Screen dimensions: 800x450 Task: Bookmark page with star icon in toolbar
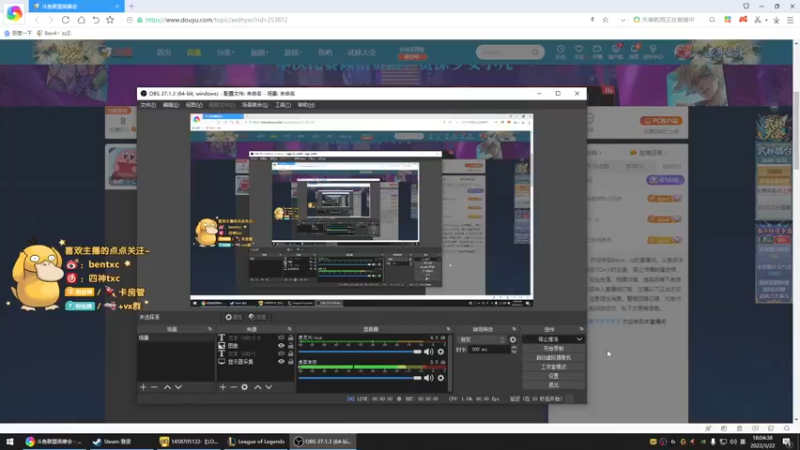[110, 20]
